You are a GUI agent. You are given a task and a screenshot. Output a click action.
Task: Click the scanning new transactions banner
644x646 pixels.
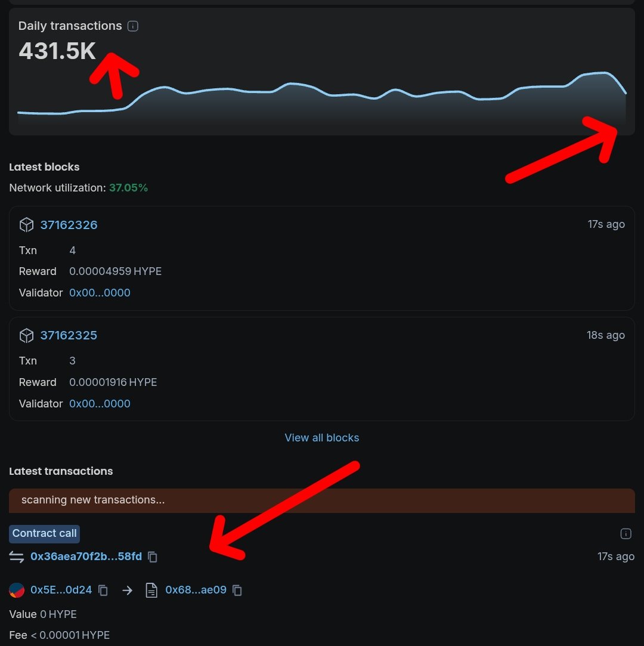[321, 500]
